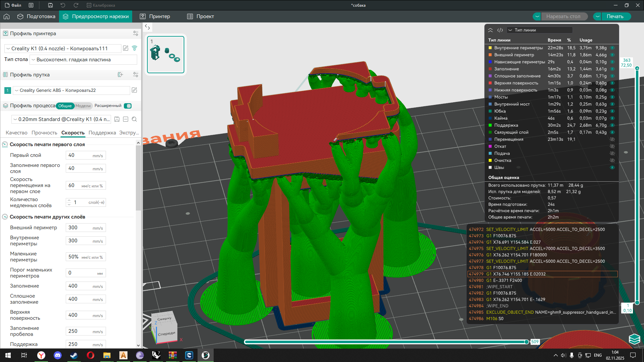Click the Home icon in top bar
644x362 pixels.
(x=7, y=16)
